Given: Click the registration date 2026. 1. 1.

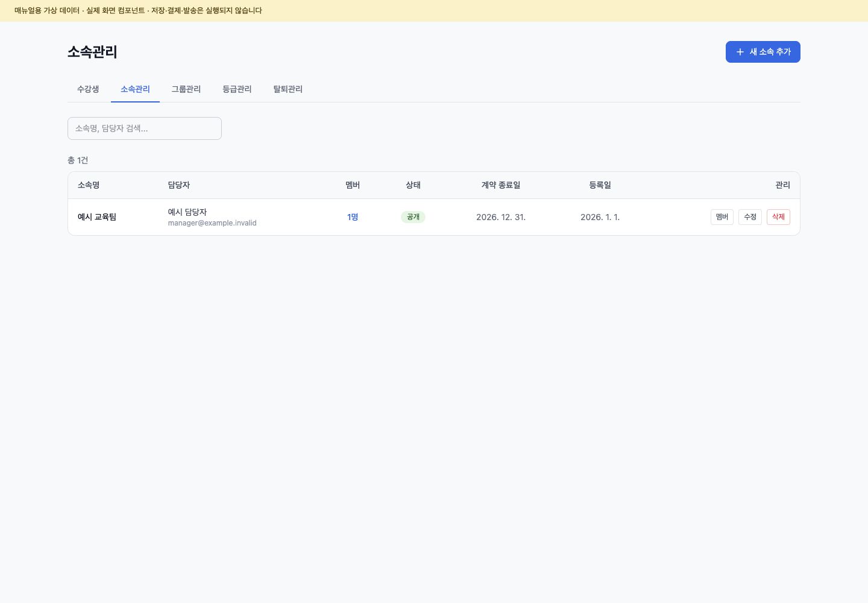Looking at the screenshot, I should 600,217.
